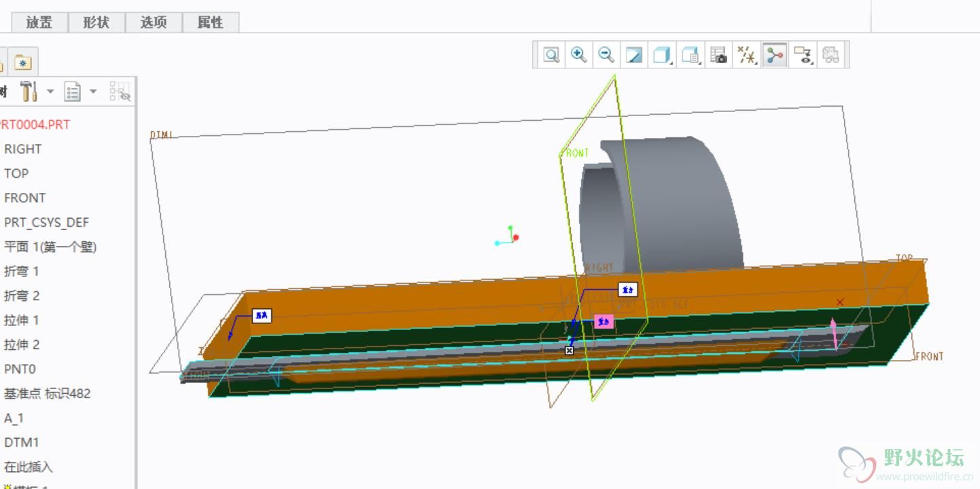Switch to the 选项 tab
980x489 pixels.
pyautogui.click(x=154, y=22)
